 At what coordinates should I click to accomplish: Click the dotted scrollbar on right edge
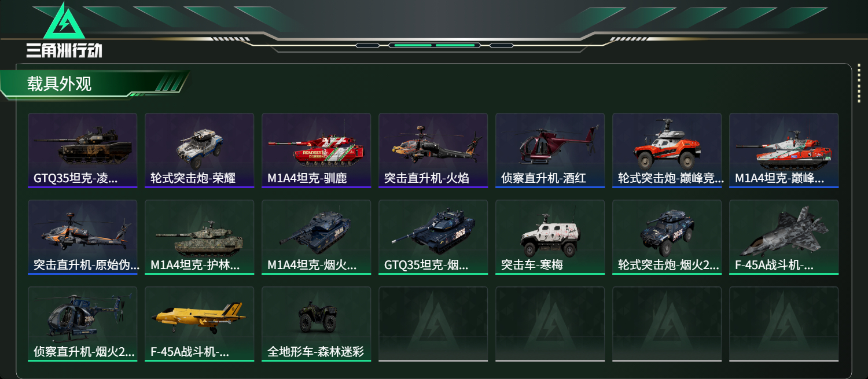(x=858, y=87)
